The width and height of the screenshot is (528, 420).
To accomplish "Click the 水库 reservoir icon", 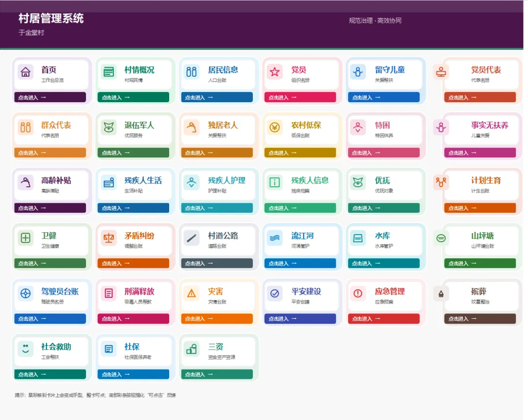I will tap(358, 238).
